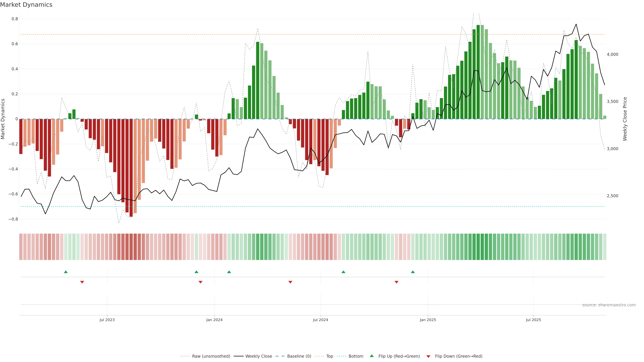Click the source: sharemaestro.com text

609,305
